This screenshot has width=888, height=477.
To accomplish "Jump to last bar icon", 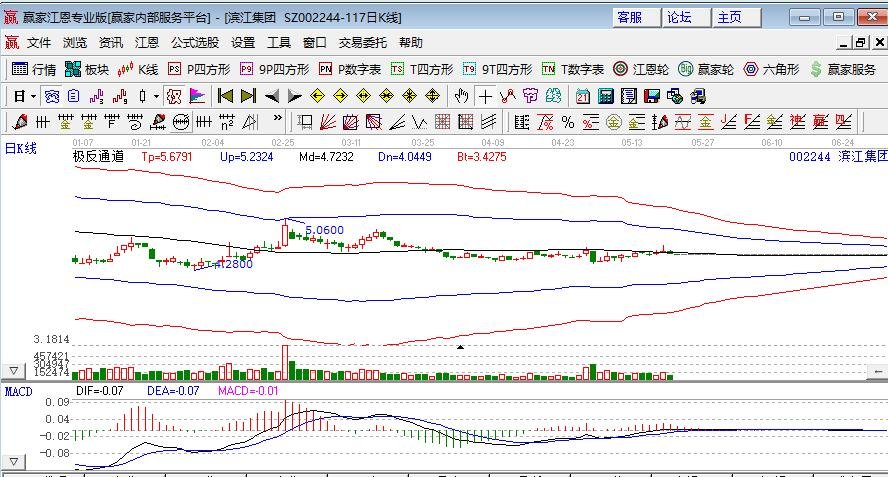I will pos(248,96).
